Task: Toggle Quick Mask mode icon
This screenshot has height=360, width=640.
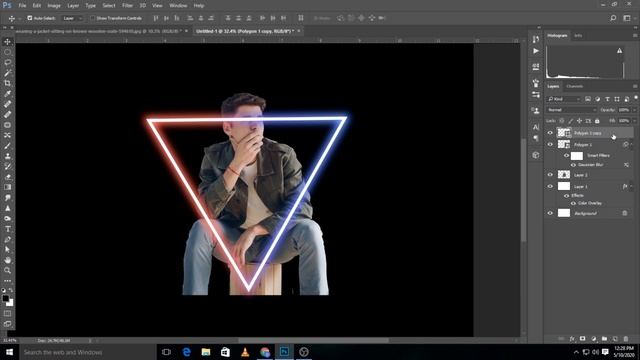Action: [x=7, y=313]
